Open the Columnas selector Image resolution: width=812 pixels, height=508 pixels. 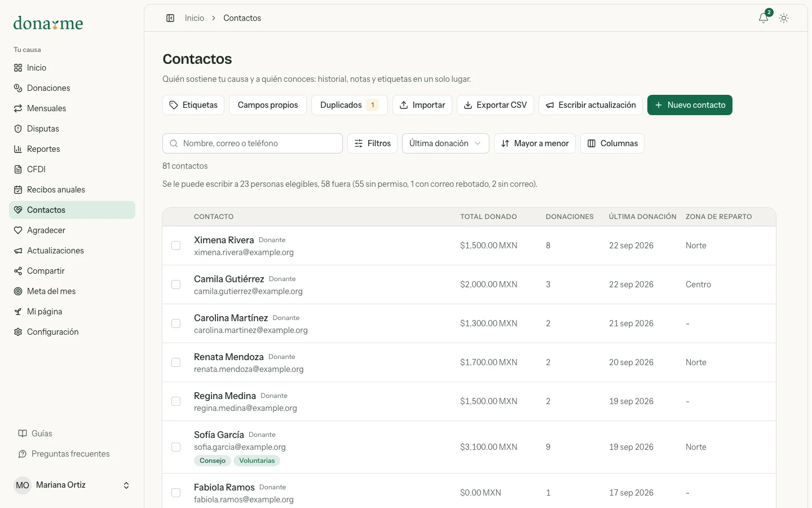pos(612,143)
